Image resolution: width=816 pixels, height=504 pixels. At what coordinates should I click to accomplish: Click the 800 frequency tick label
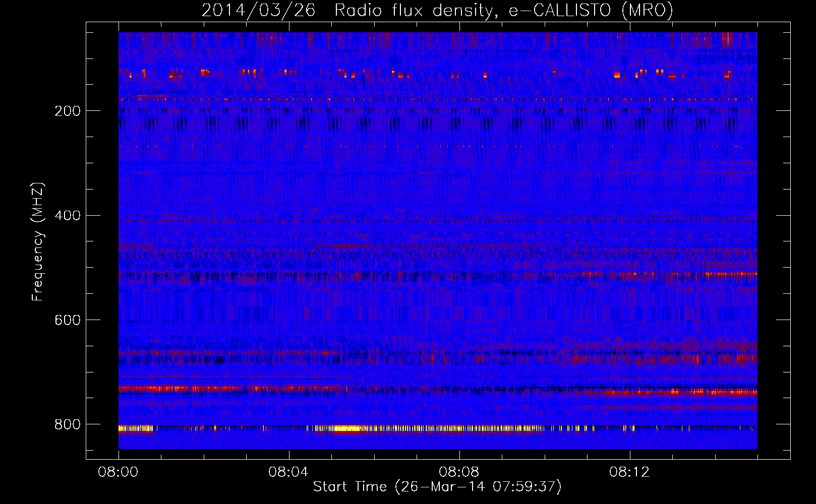(x=68, y=425)
